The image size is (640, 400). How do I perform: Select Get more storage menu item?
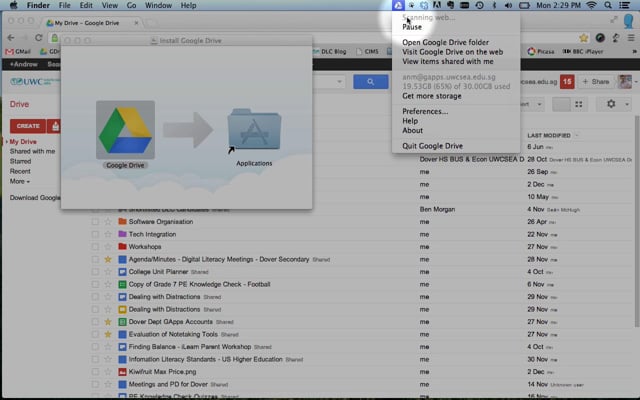432,96
